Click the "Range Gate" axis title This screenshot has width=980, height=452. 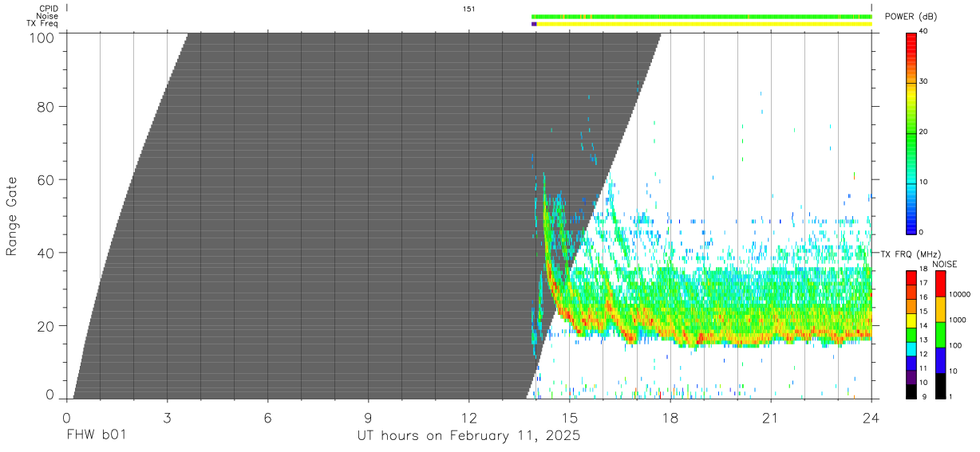tap(12, 216)
